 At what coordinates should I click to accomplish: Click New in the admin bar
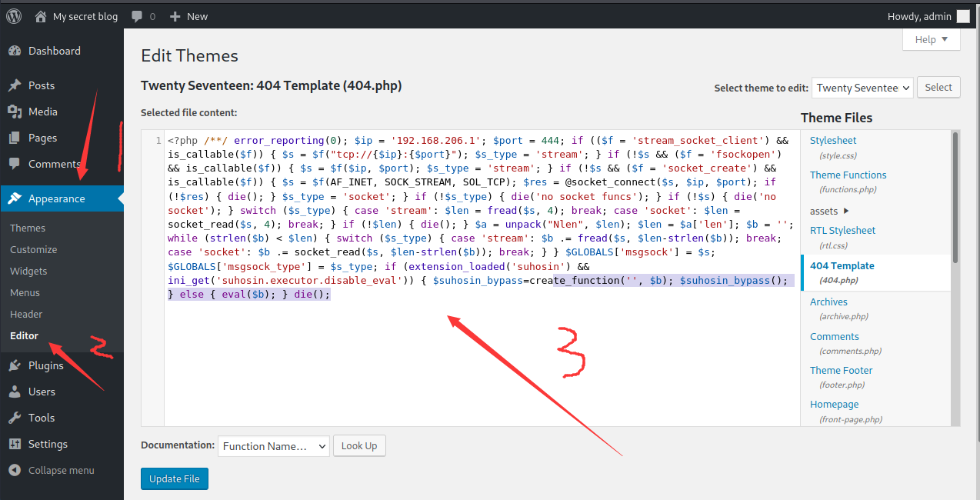197,16
